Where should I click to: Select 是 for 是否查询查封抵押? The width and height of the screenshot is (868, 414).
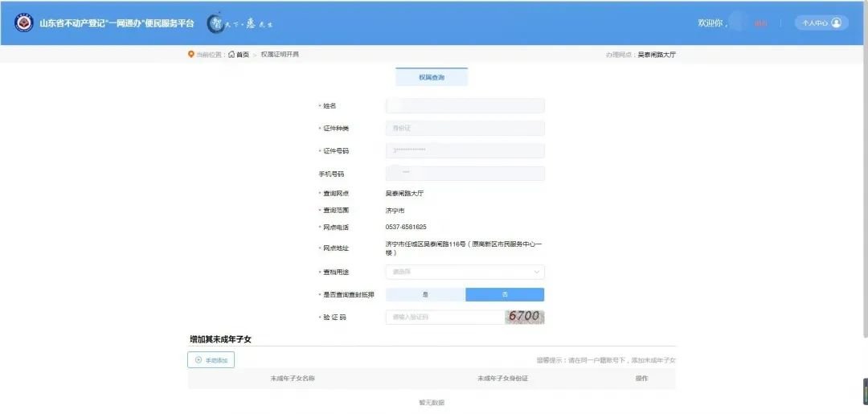(x=425, y=295)
